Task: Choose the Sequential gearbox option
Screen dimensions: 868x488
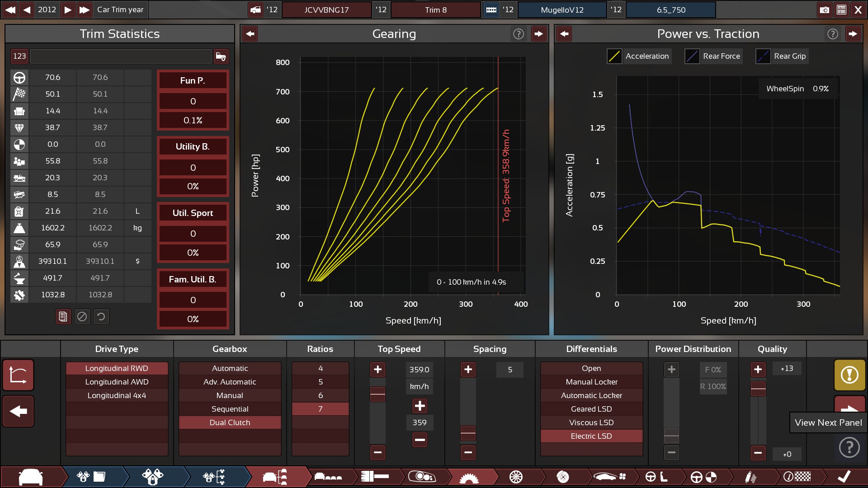Action: click(x=230, y=409)
